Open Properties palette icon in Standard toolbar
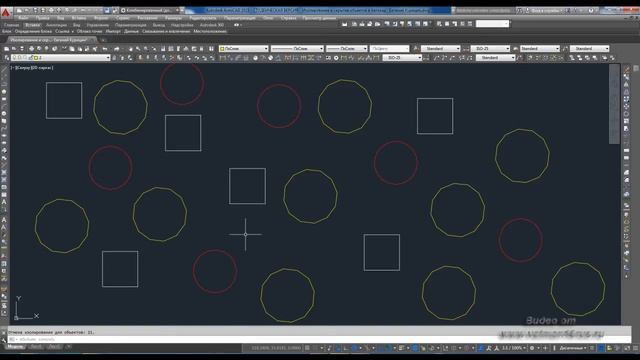The image size is (640, 360). 163,49
